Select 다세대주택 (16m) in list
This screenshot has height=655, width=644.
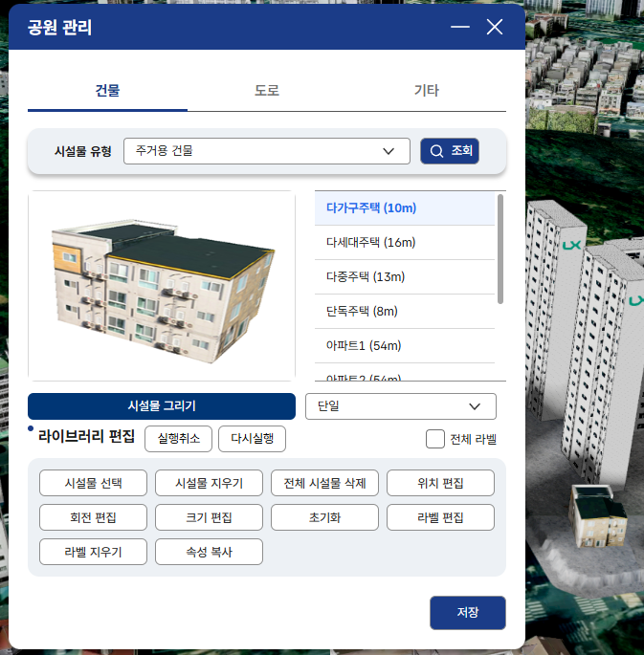[405, 243]
